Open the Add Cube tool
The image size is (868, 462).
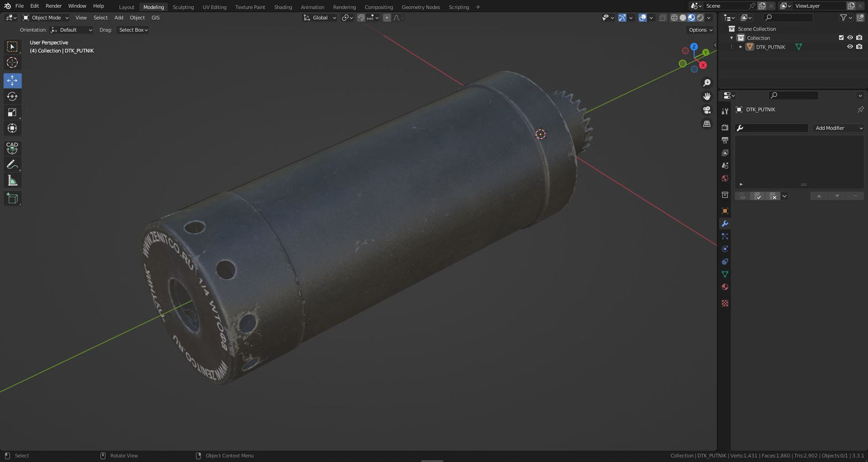coord(12,198)
